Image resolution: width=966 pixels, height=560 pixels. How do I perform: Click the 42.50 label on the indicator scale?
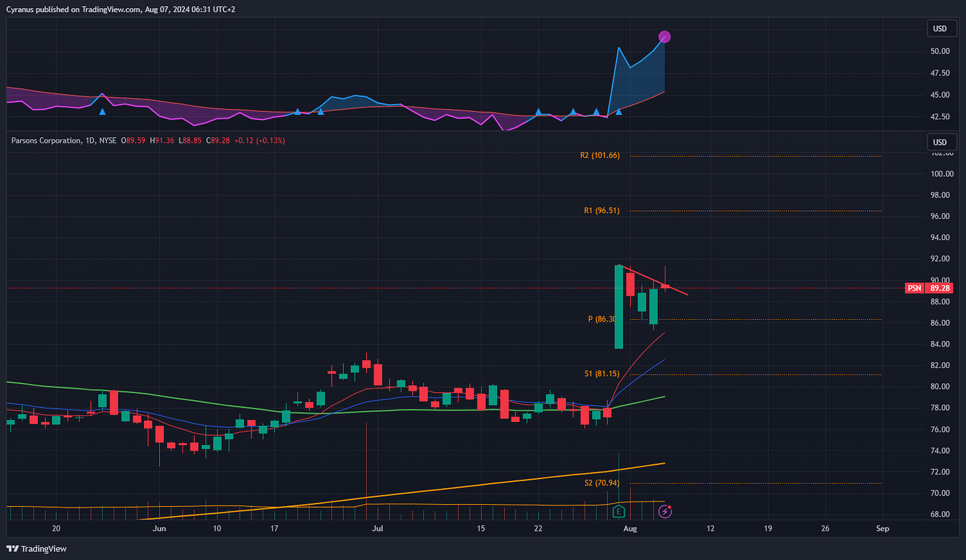(x=939, y=117)
